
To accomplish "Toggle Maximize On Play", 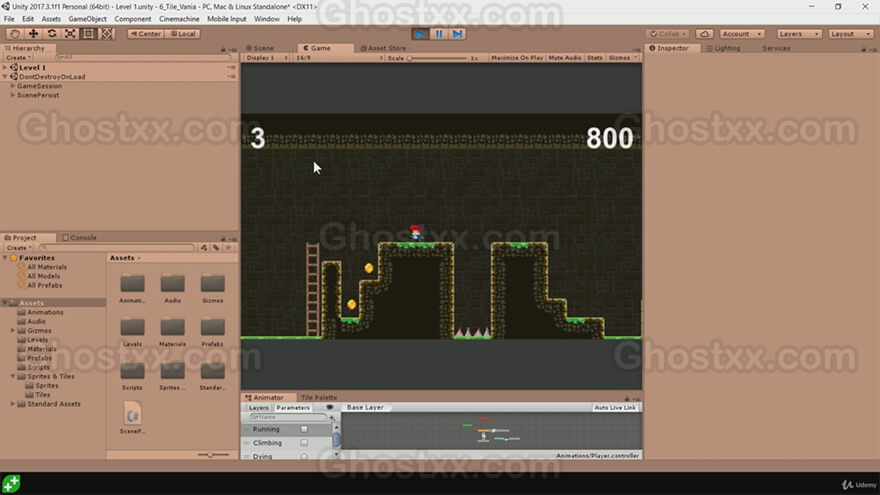I will pyautogui.click(x=517, y=58).
